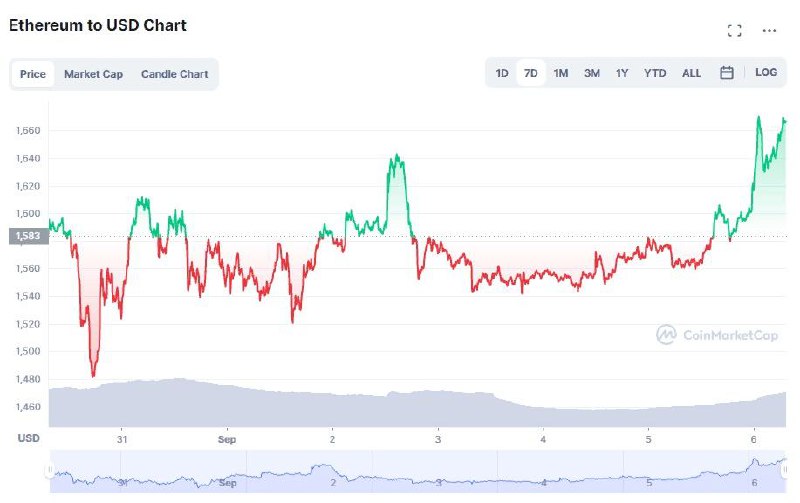Toggle the LOG scale option
Viewport: 800px width, 503px height.
pos(766,72)
